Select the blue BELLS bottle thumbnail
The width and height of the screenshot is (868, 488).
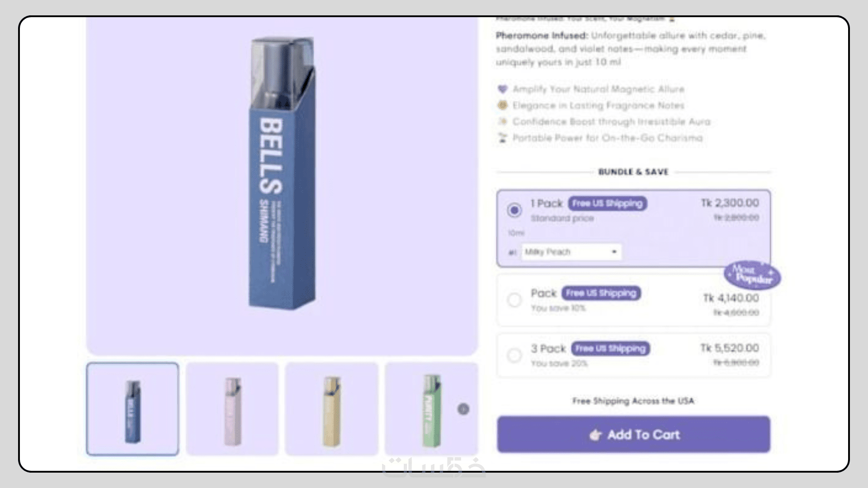[x=132, y=409]
